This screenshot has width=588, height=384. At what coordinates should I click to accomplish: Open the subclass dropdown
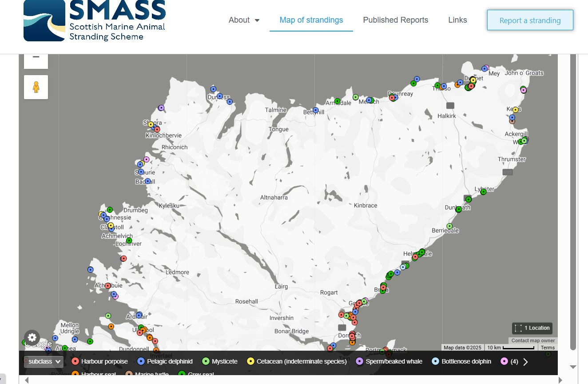(43, 361)
